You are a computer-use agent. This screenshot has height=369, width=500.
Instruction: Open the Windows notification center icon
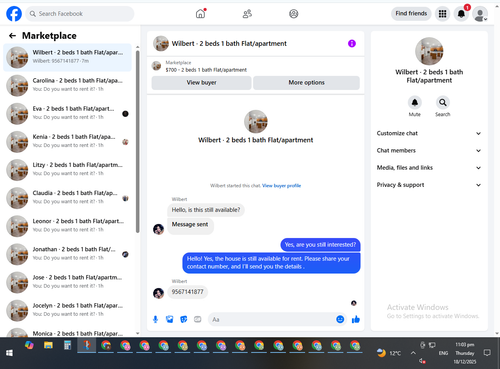coord(487,353)
